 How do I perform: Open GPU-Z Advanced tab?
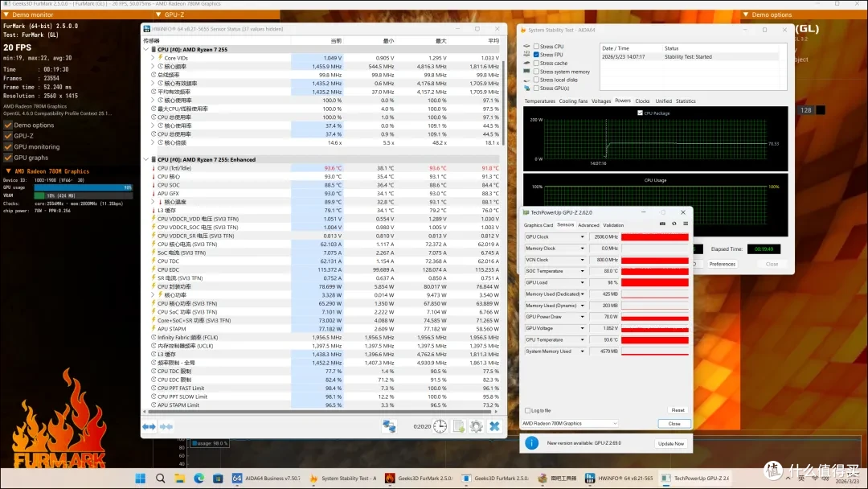[x=588, y=225]
